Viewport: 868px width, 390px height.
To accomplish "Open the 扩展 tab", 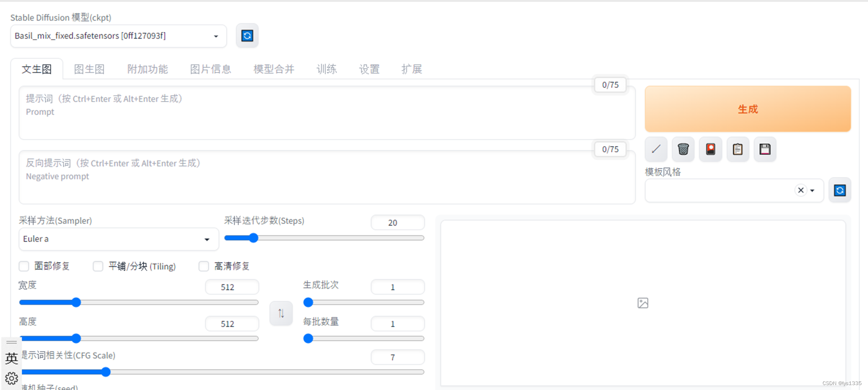I will pos(412,69).
